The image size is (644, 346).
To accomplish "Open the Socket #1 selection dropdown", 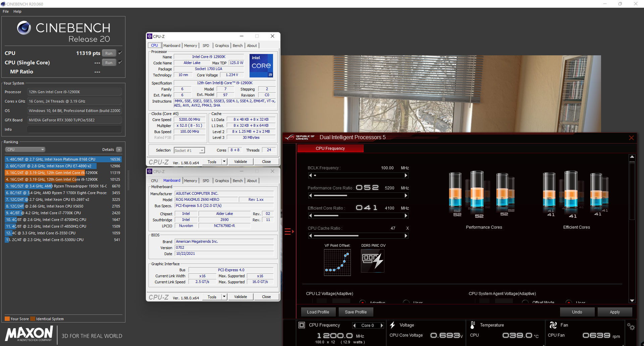I will click(190, 151).
